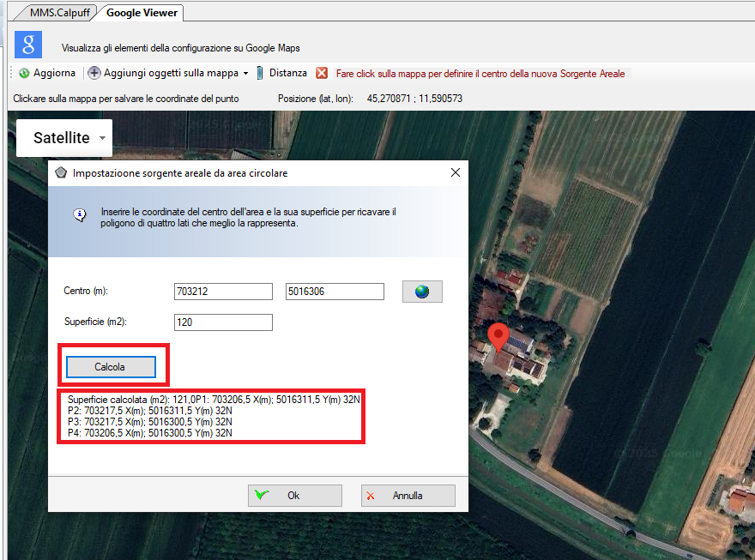
Task: Click the green Aggiorna refresh icon
Action: [24, 74]
